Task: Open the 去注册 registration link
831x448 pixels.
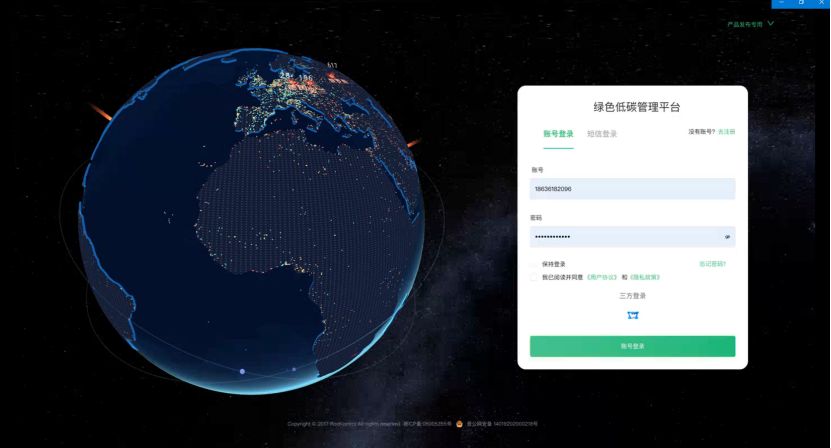Action: 727,131
